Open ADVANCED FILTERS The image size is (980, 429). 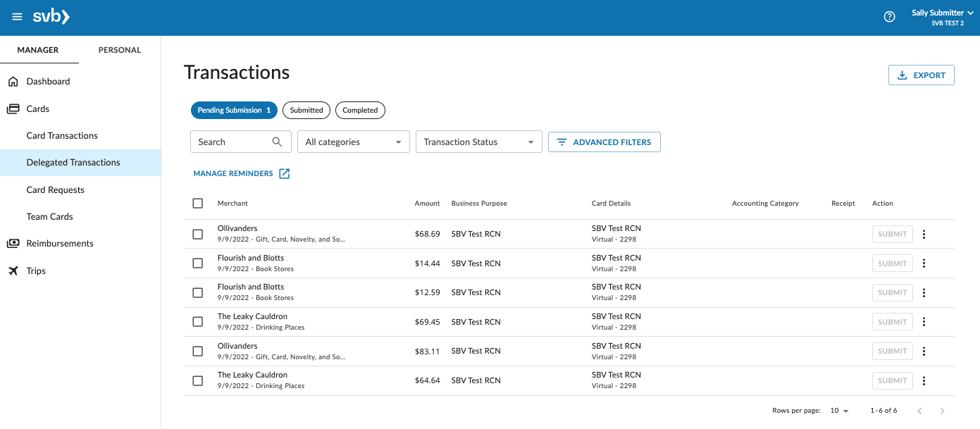click(604, 142)
